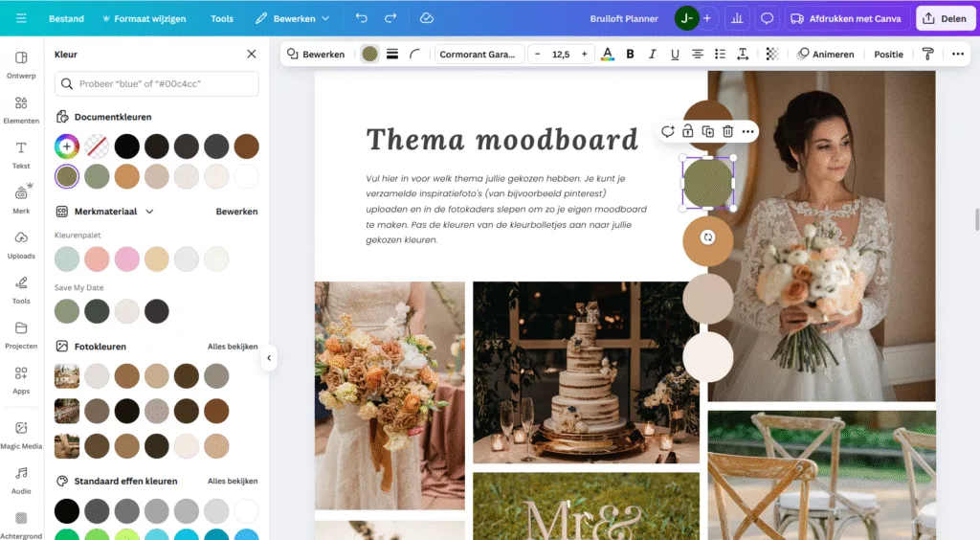980x540 pixels.
Task: Open Uploads sidebar panel
Action: [x=21, y=244]
